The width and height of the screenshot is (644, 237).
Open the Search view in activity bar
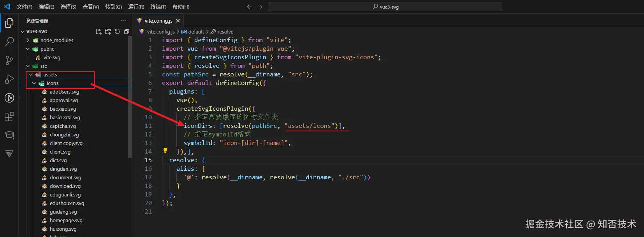click(x=9, y=41)
